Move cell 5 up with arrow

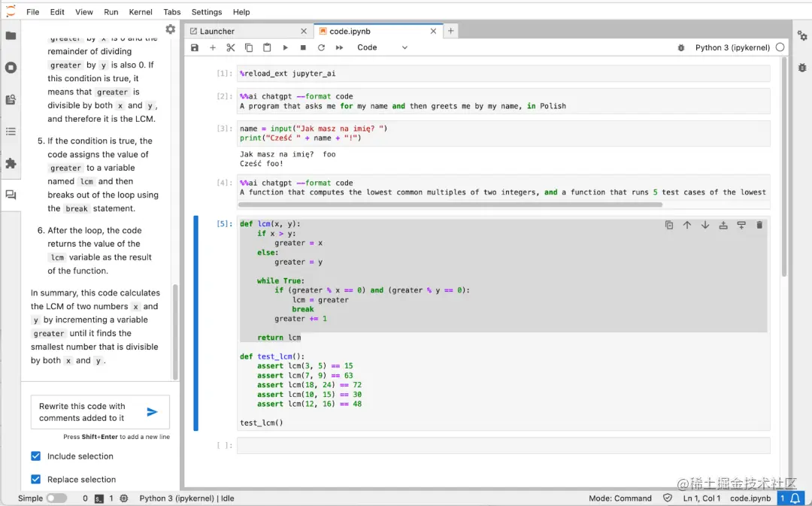click(687, 226)
